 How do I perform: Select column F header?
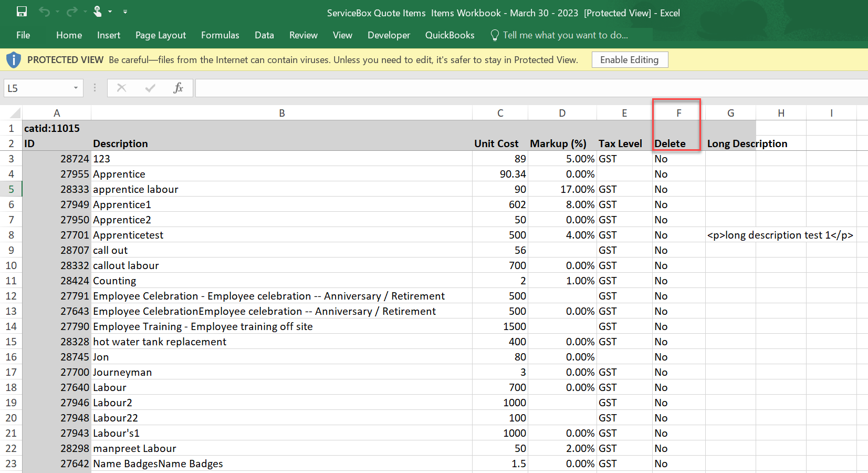click(678, 113)
